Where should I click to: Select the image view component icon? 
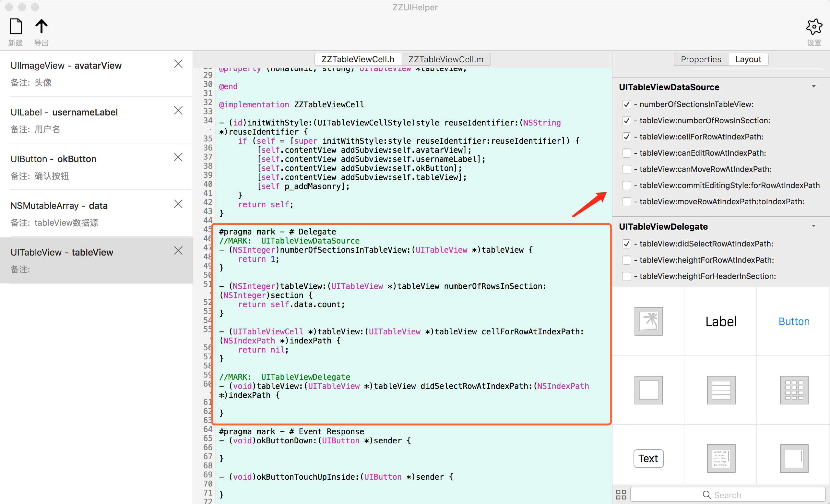[x=648, y=321]
